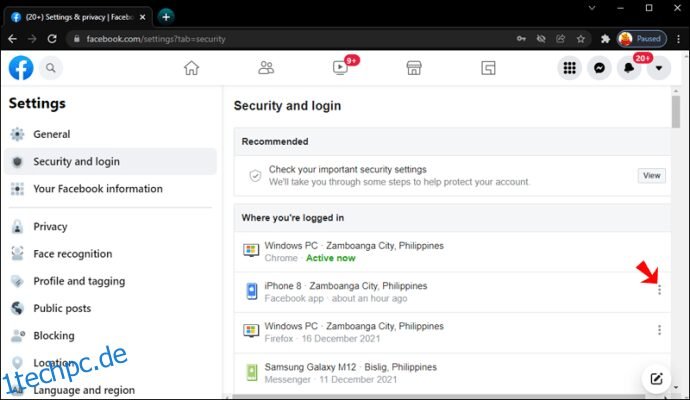The height and width of the screenshot is (400, 690).
Task: Click the scrollbar down arrow
Action: [676, 388]
